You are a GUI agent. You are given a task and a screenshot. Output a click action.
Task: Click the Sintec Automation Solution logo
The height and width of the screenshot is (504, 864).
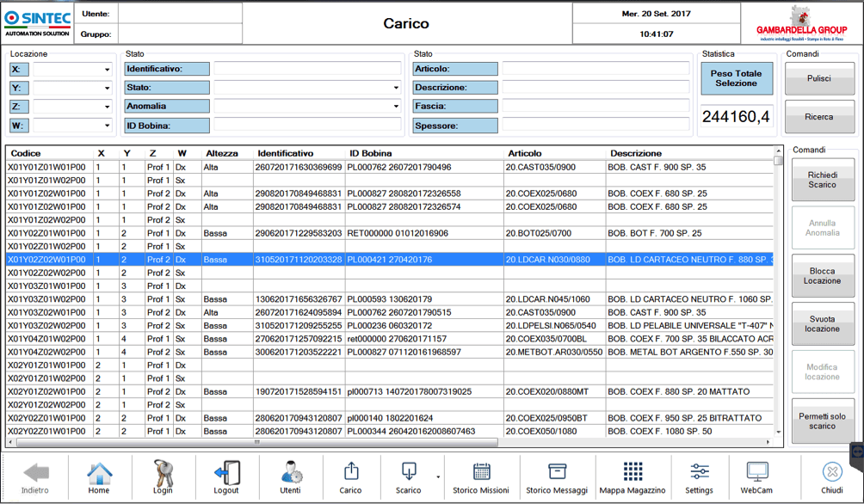(x=38, y=24)
